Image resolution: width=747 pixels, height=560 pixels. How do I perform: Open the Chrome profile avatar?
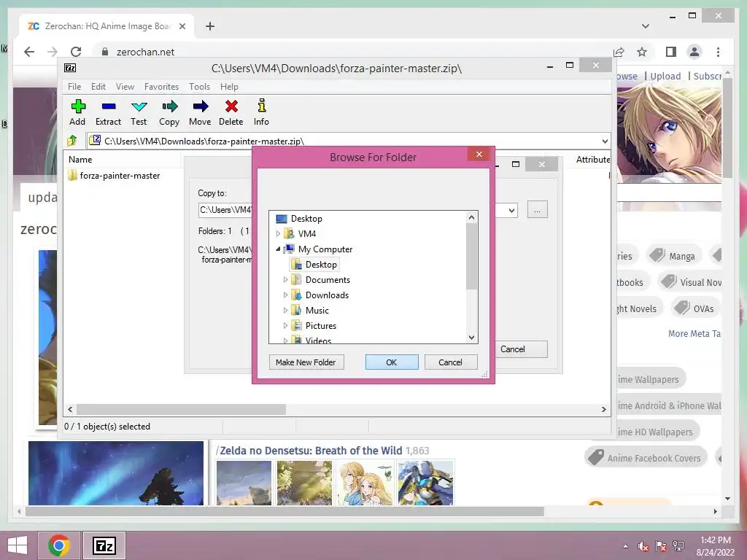coord(694,52)
